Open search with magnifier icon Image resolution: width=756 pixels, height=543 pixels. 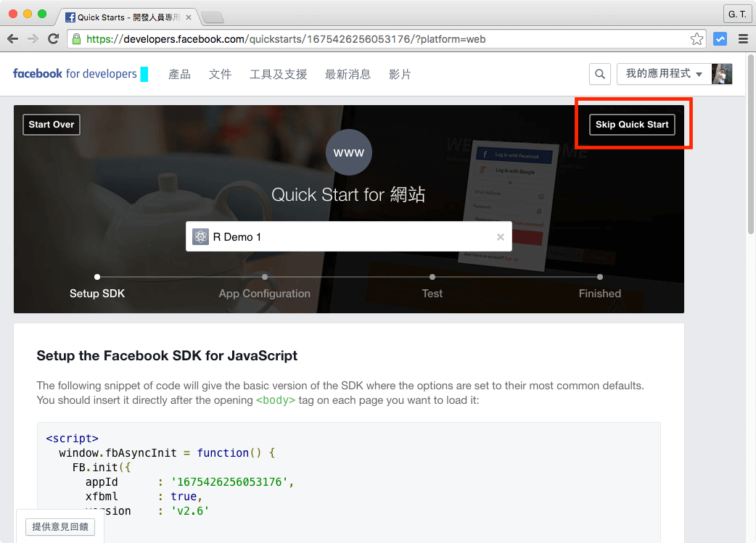(x=599, y=74)
